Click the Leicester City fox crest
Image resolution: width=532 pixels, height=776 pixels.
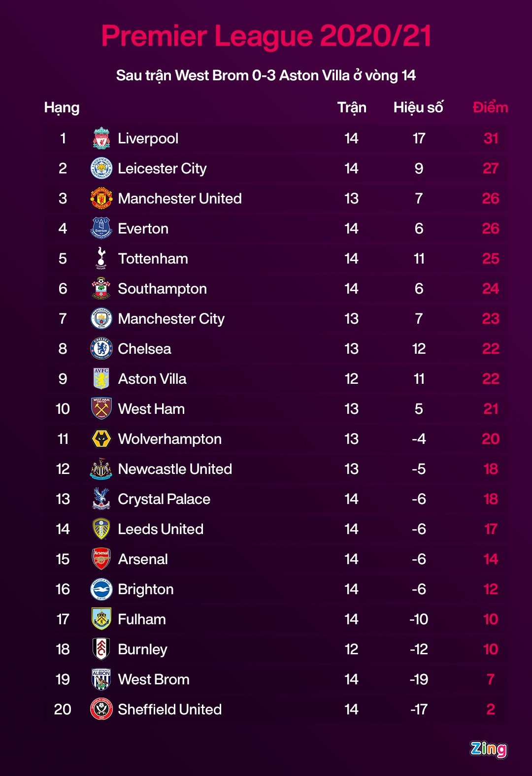coord(101,169)
